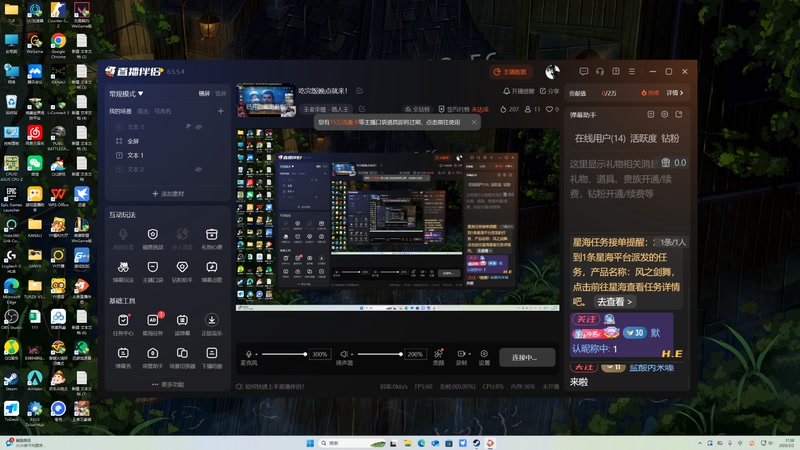Open the 弹幕点歌 music icon

click(x=211, y=267)
